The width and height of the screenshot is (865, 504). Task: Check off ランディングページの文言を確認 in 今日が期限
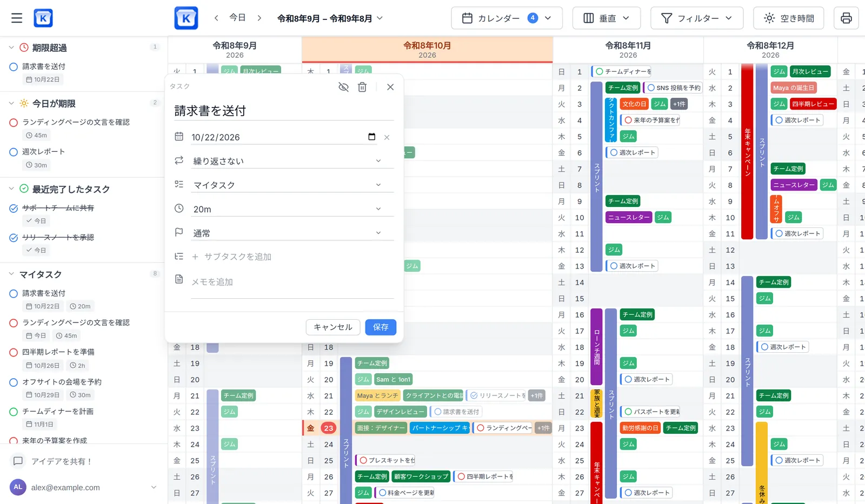click(14, 123)
